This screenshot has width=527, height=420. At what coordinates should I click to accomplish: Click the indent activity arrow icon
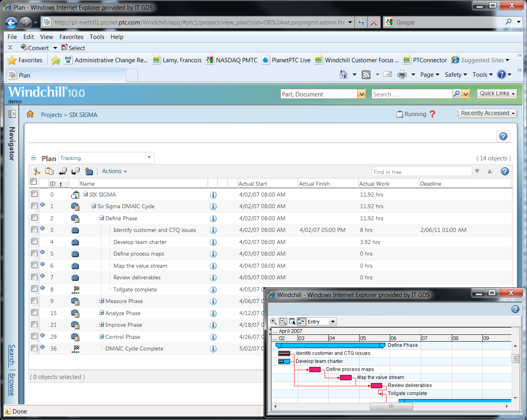(x=76, y=171)
